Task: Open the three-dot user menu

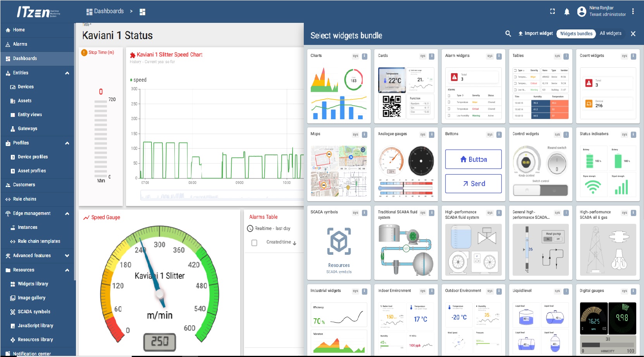Action: coord(633,12)
